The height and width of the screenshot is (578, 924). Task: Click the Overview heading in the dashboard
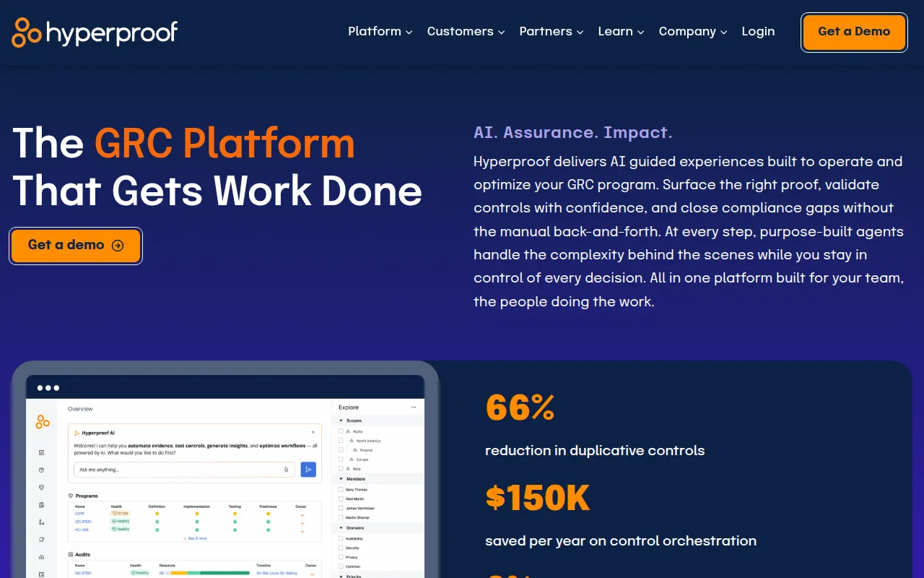[80, 409]
